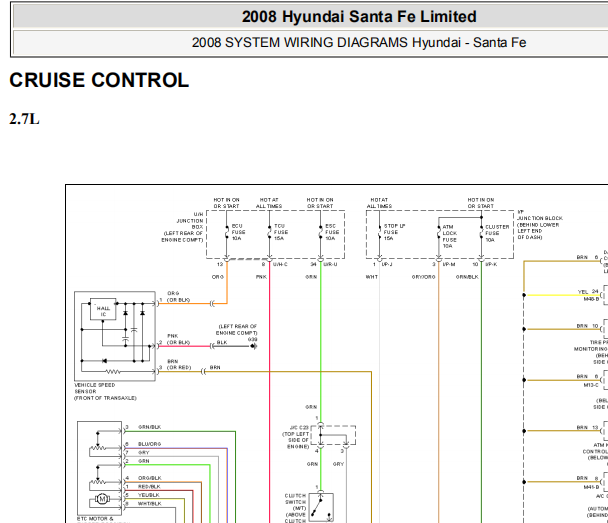This screenshot has height=523, width=608.
Task: Click the "M41-D" connector label
Action: tap(591, 487)
